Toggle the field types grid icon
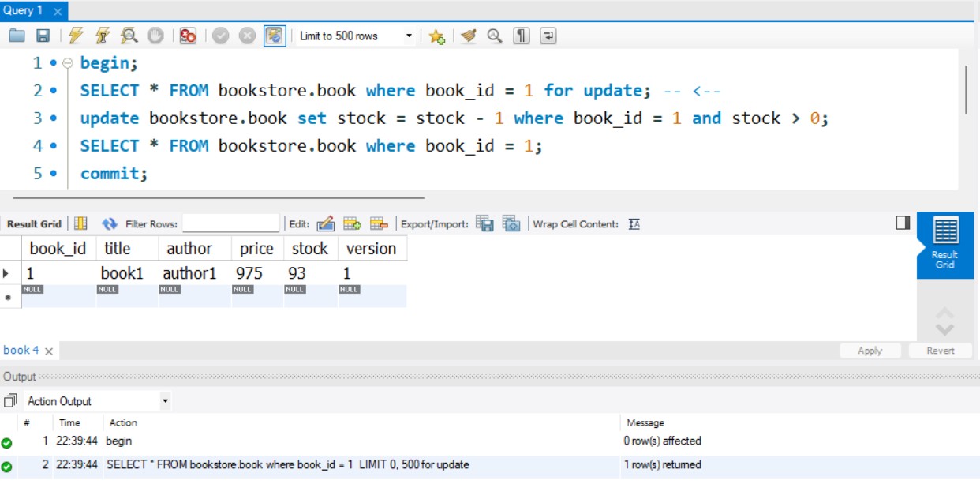Viewport: 980px width, 488px height. pyautogui.click(x=80, y=223)
